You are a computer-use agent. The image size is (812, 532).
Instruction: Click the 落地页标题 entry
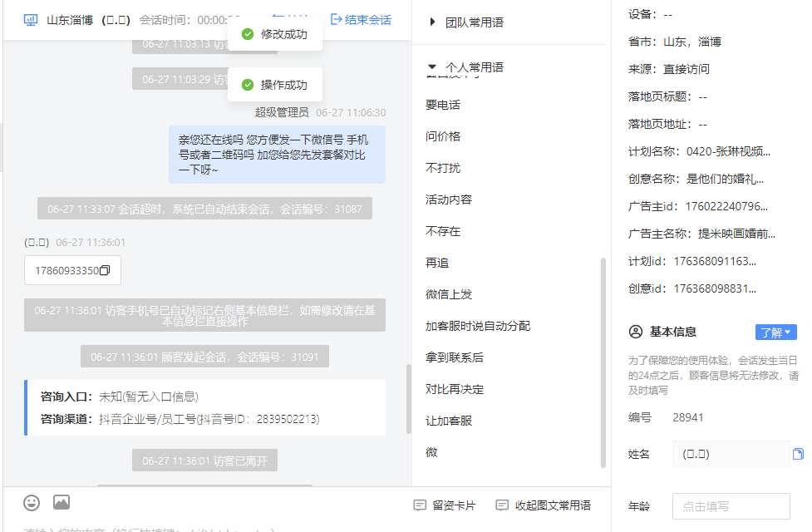[x=667, y=97]
